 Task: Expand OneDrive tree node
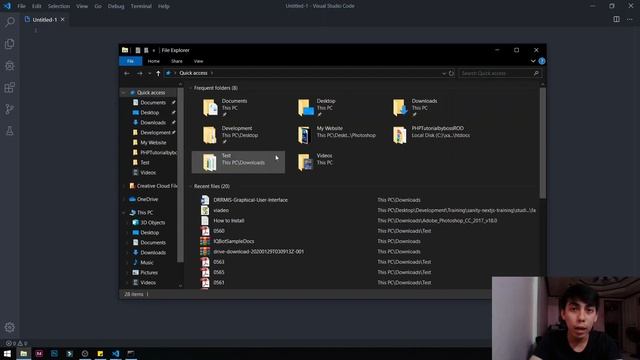point(124,199)
